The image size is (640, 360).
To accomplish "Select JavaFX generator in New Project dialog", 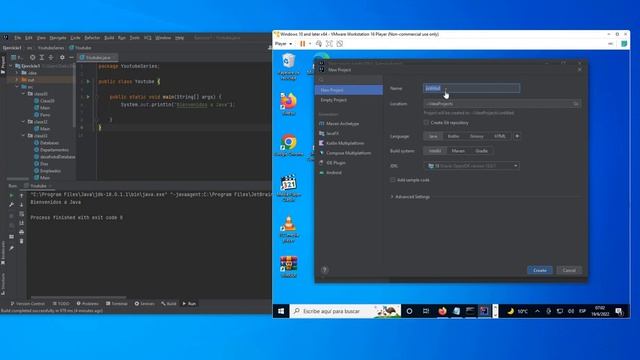I will [332, 133].
